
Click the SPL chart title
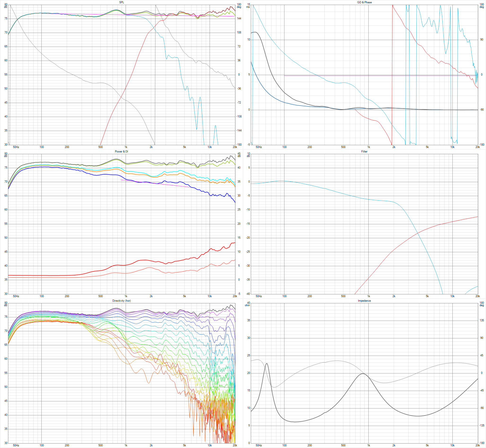(x=122, y=2)
